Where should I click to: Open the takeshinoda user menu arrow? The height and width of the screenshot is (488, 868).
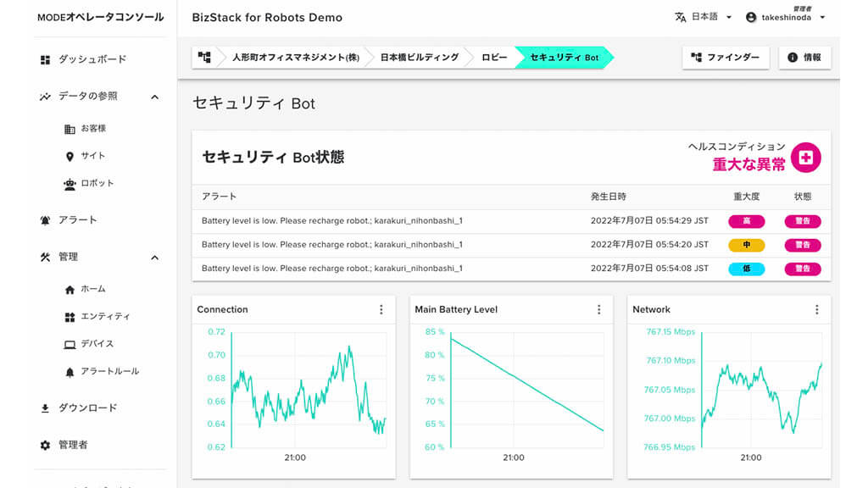click(822, 17)
